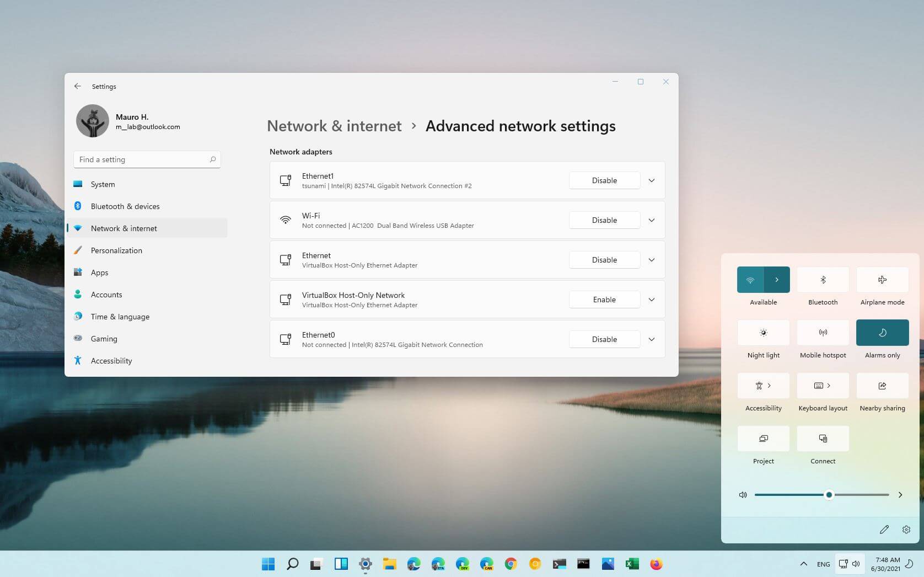Open Connect to wireless display
Image resolution: width=924 pixels, height=577 pixels.
[x=823, y=438]
